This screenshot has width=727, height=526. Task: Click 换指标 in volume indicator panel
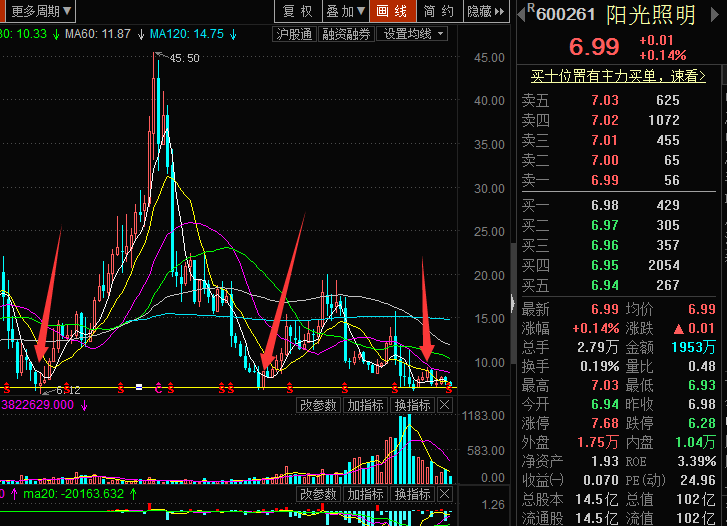pyautogui.click(x=413, y=405)
